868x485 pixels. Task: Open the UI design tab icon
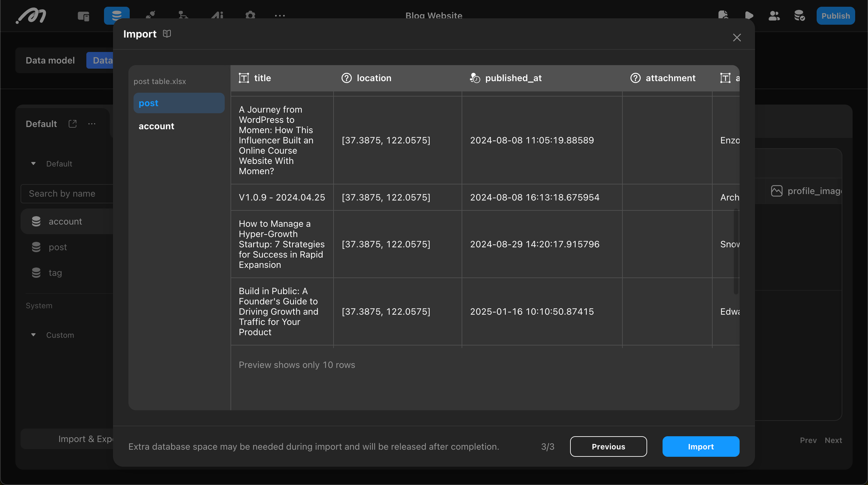[x=83, y=16]
